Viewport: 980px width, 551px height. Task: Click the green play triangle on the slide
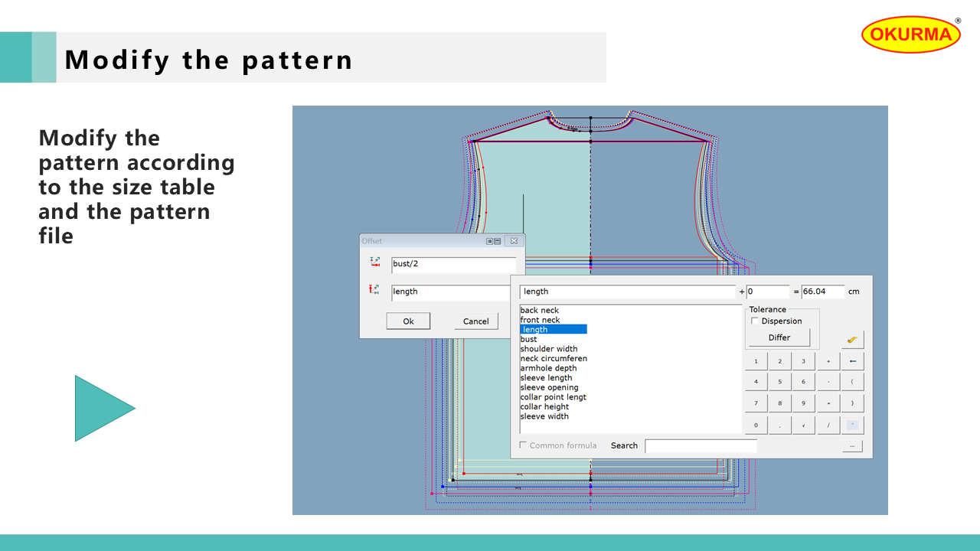103,408
